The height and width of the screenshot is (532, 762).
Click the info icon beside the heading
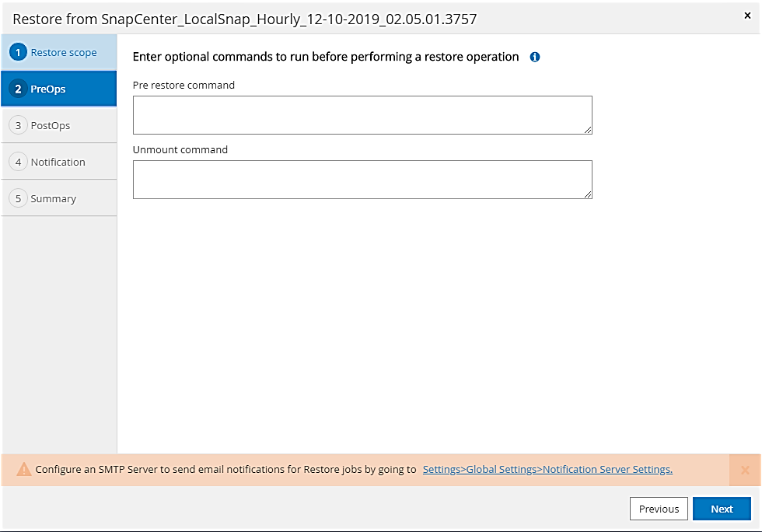[x=535, y=57]
